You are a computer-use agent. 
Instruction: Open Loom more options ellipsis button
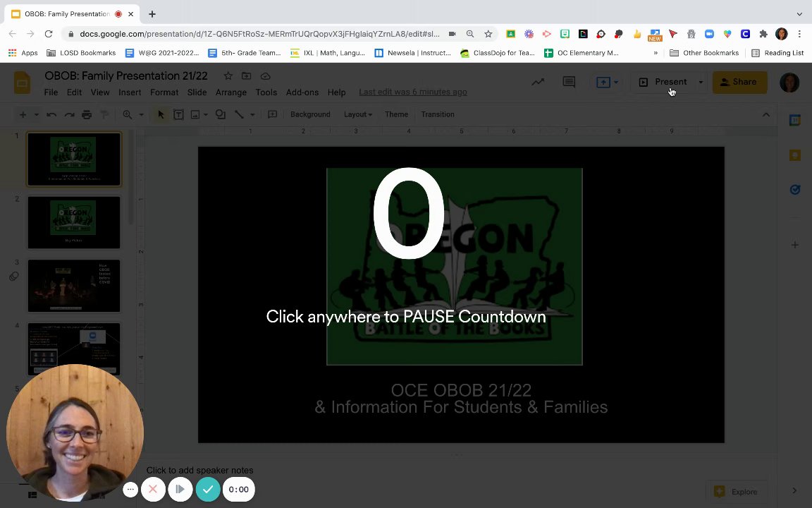[130, 490]
